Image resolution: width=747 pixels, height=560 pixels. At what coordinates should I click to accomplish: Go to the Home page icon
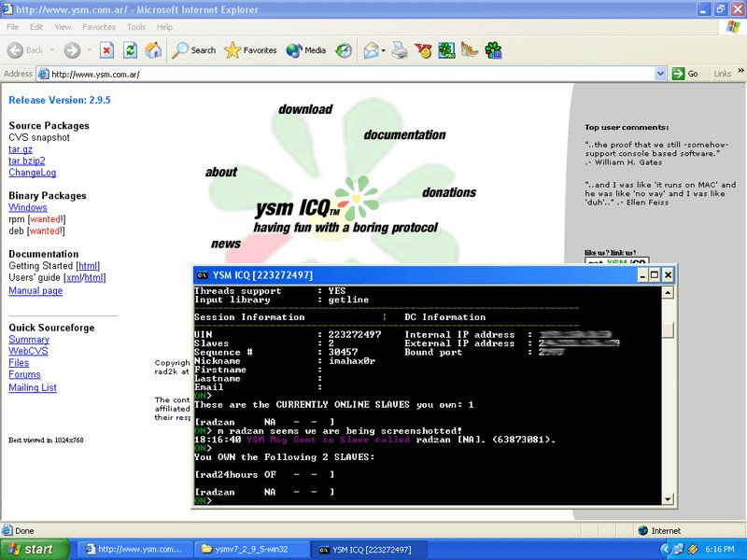[x=153, y=50]
